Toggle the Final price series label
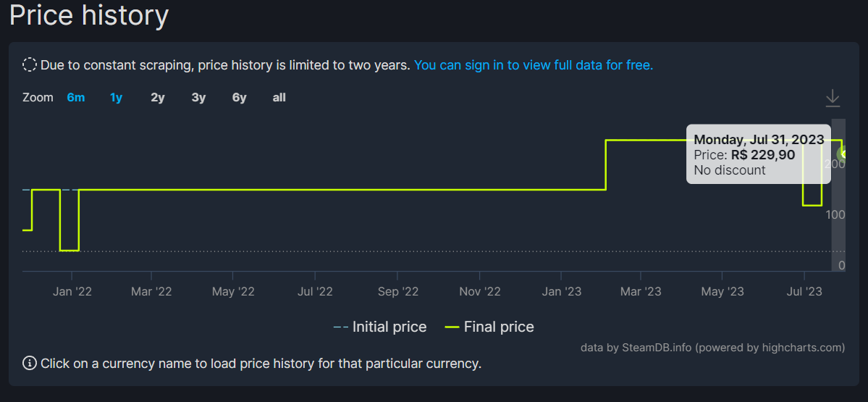 click(499, 327)
